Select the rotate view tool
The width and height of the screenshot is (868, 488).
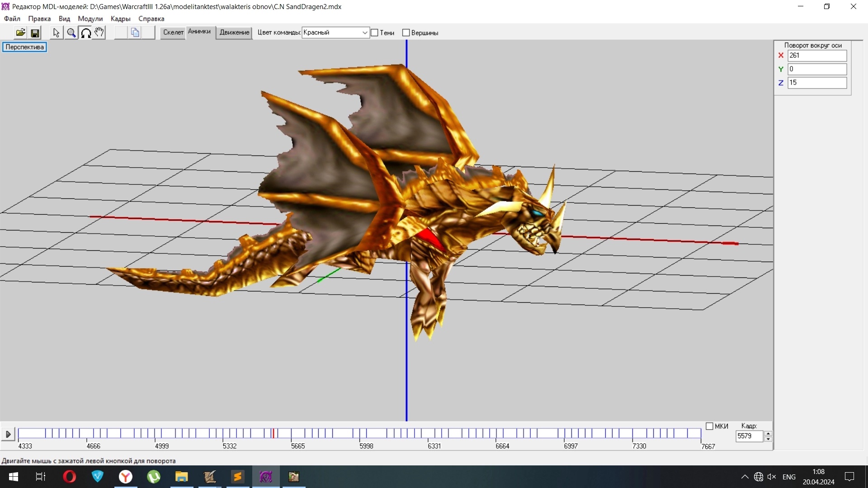[85, 33]
